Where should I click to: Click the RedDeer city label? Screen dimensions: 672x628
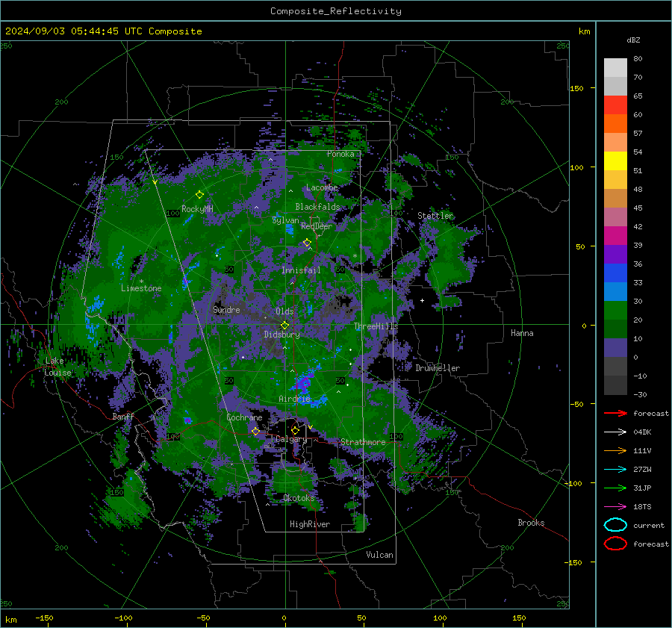[x=317, y=226]
